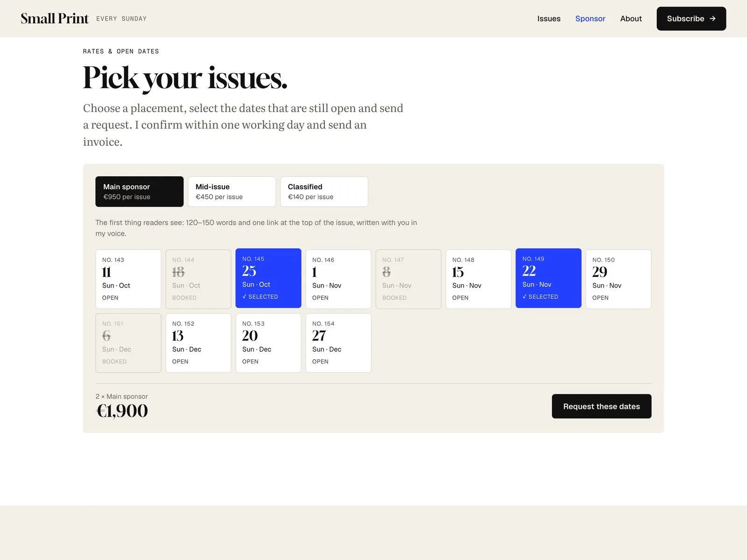Pick issue No. 146 on 1 Nov
This screenshot has height=560, width=747.
338,279
